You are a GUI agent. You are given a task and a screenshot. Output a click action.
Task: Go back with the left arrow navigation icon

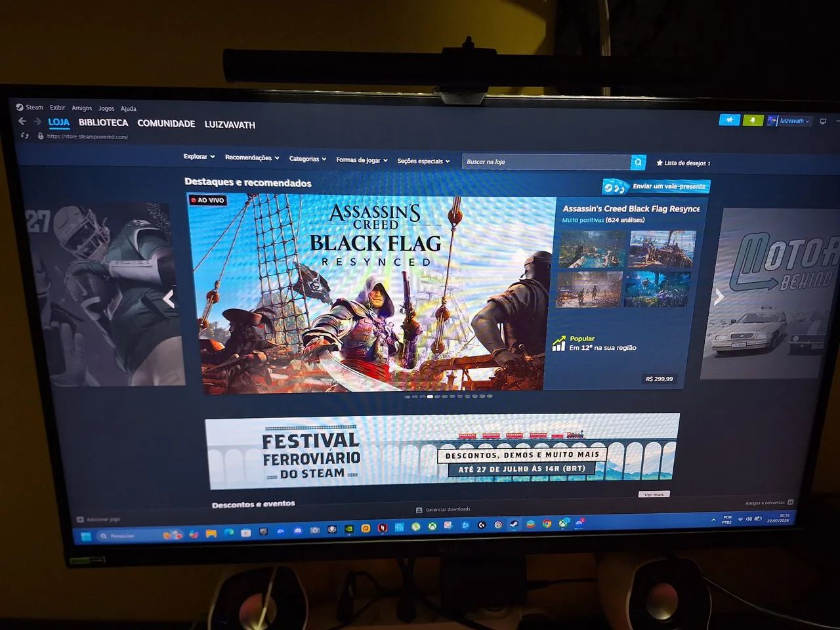pos(22,121)
